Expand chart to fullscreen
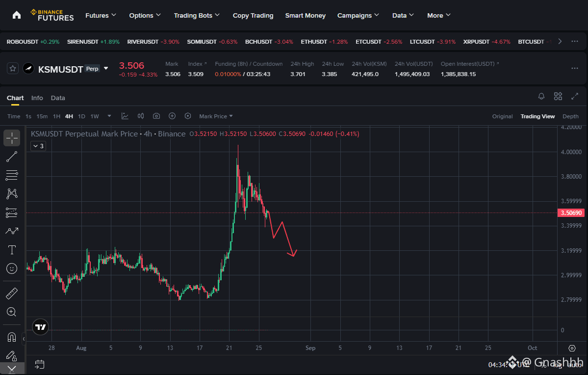The width and height of the screenshot is (588, 375). (574, 97)
